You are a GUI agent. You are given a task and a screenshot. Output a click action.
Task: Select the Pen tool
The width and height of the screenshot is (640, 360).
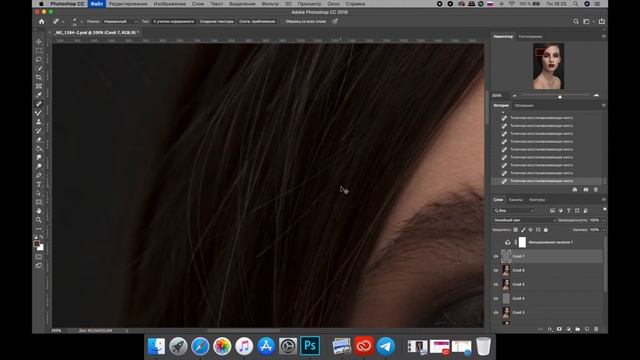39,176
